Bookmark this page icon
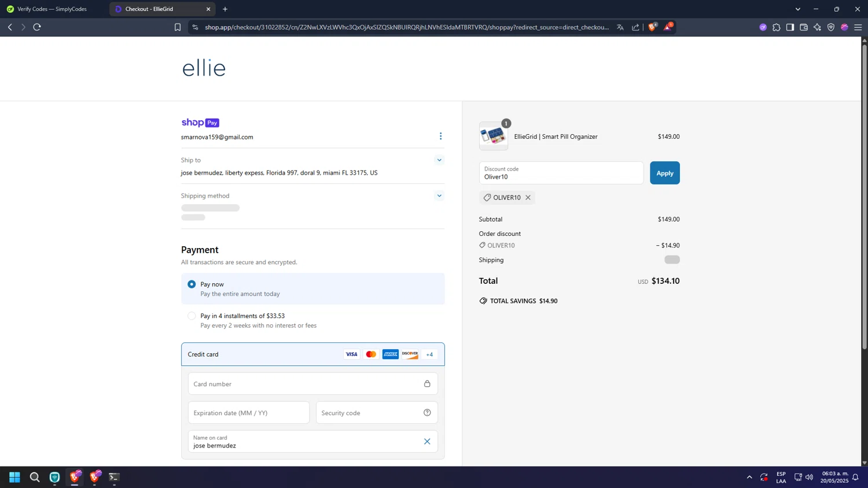The image size is (868, 488). pyautogui.click(x=178, y=27)
